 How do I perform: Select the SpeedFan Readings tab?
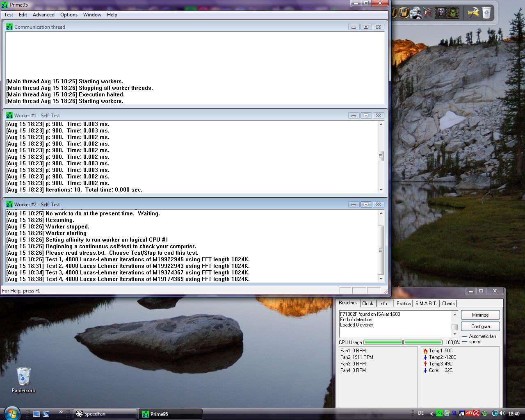tap(348, 303)
